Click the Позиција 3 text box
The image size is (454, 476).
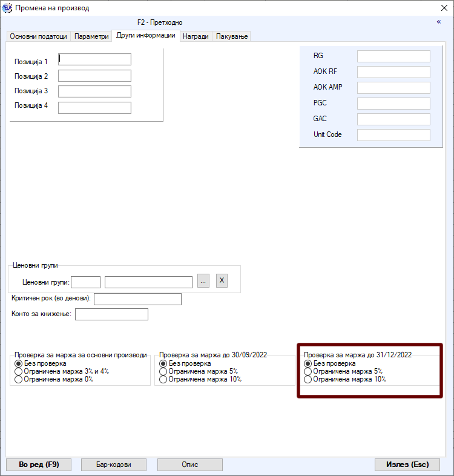(x=94, y=91)
